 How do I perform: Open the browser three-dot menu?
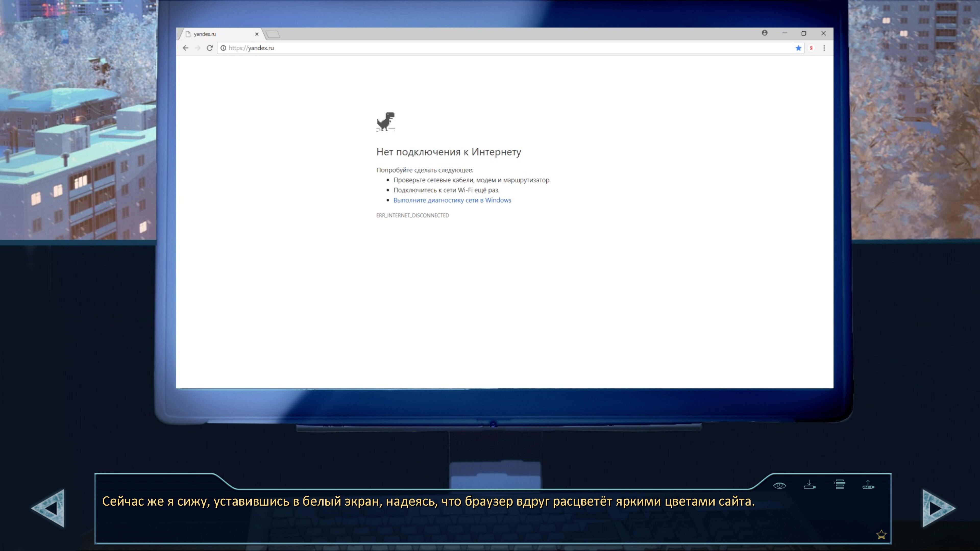click(x=824, y=48)
